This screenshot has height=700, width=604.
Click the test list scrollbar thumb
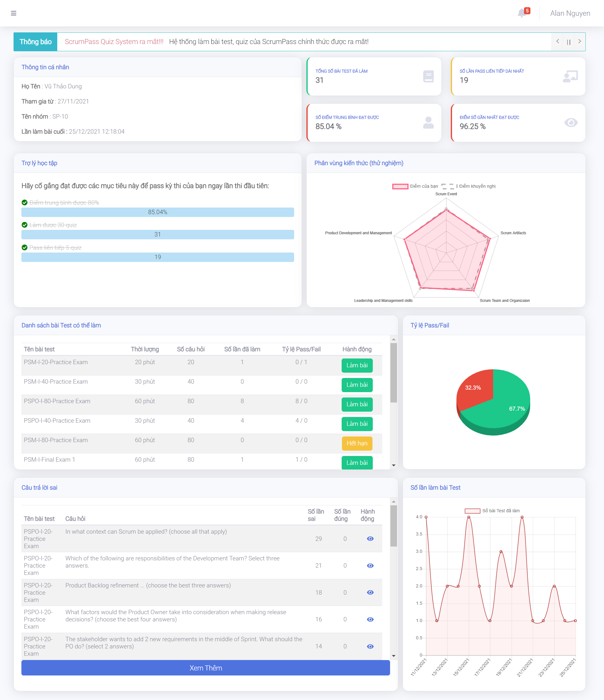coord(394,373)
